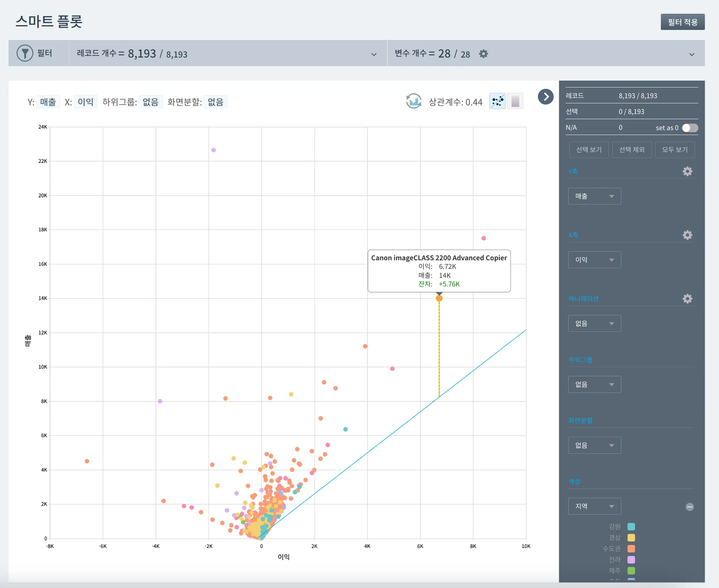Screen dimensions: 719x588
Task: Click the 필터 적용 button
Action: pos(682,22)
